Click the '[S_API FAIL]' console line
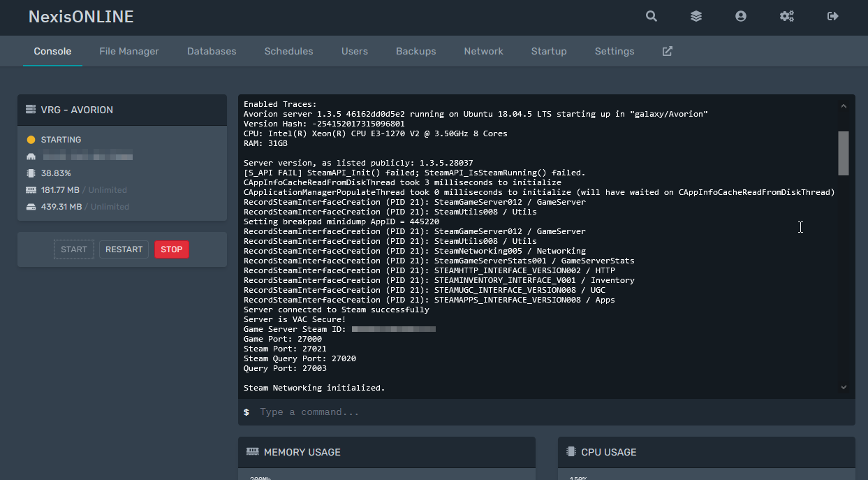 pyautogui.click(x=415, y=173)
